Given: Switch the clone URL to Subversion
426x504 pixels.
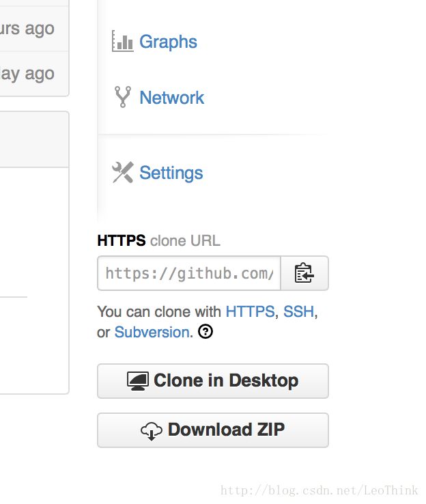Looking at the screenshot, I should pyautogui.click(x=152, y=332).
